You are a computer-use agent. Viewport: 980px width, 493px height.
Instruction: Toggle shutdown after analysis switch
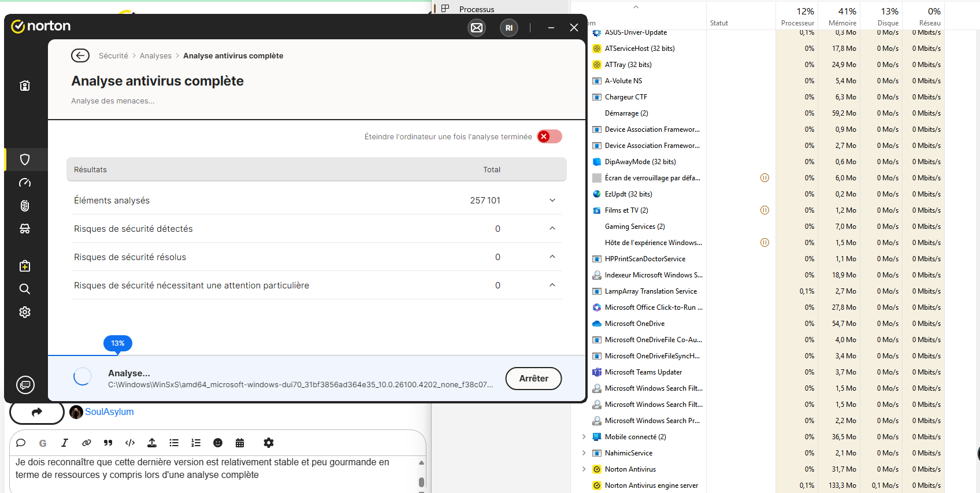click(549, 136)
